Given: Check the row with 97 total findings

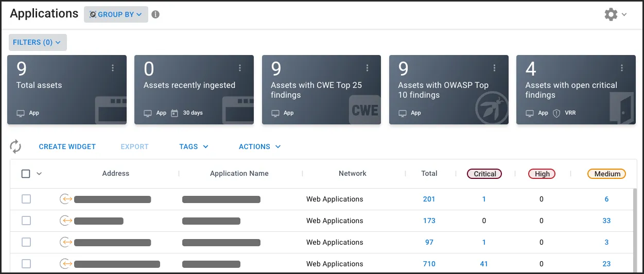Looking at the screenshot, I should pos(26,242).
